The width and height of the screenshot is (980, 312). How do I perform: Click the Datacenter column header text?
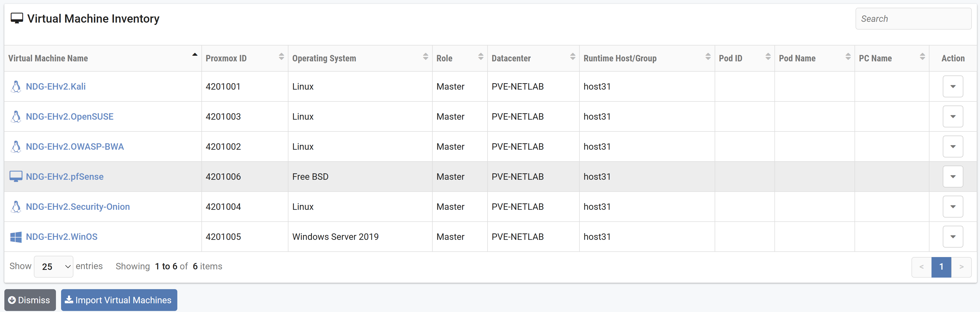coord(511,59)
